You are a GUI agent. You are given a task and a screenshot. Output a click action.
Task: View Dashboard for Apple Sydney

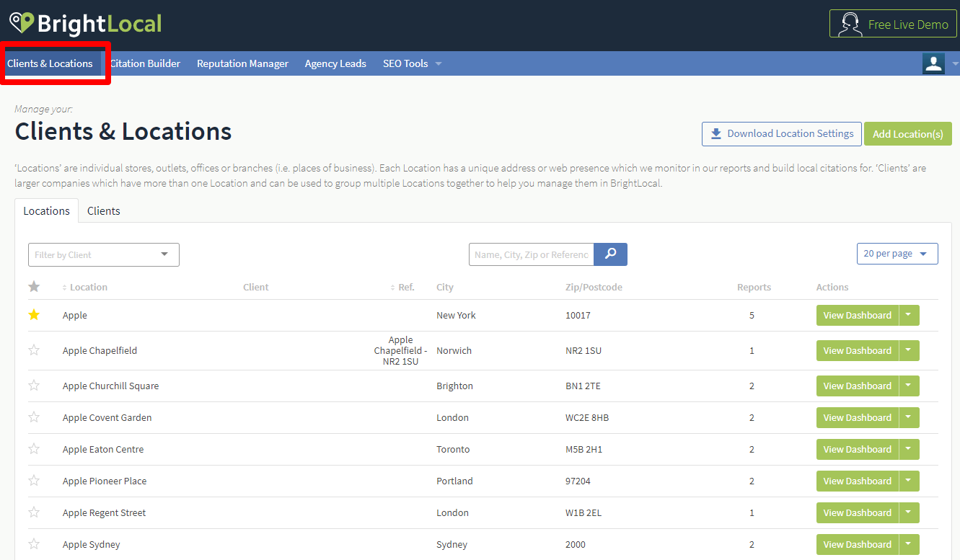(x=858, y=544)
